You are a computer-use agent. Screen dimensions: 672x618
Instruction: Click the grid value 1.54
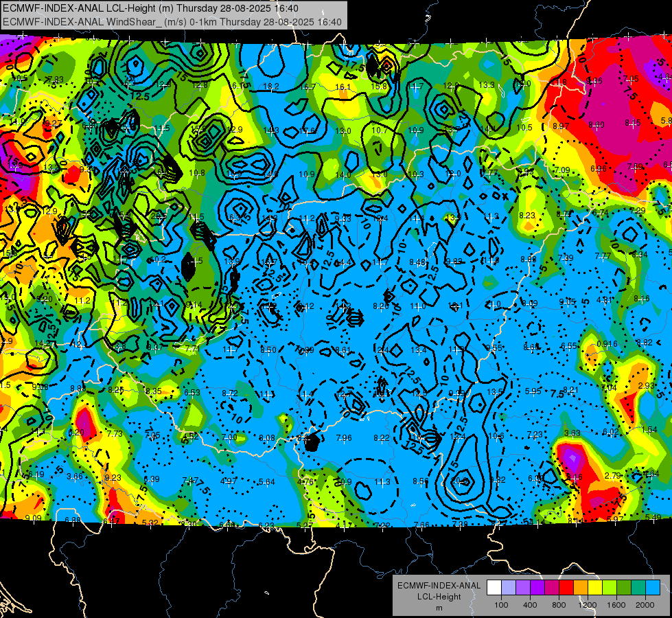coord(649,429)
